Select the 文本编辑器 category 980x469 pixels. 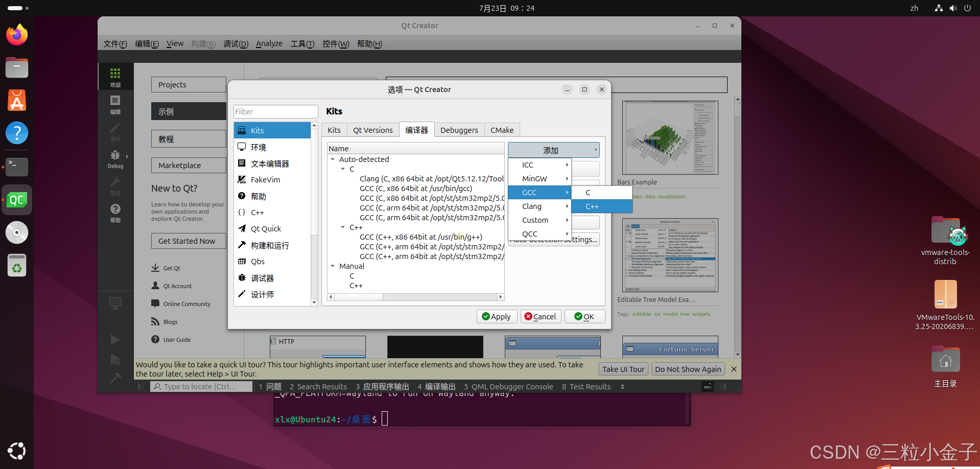272,163
